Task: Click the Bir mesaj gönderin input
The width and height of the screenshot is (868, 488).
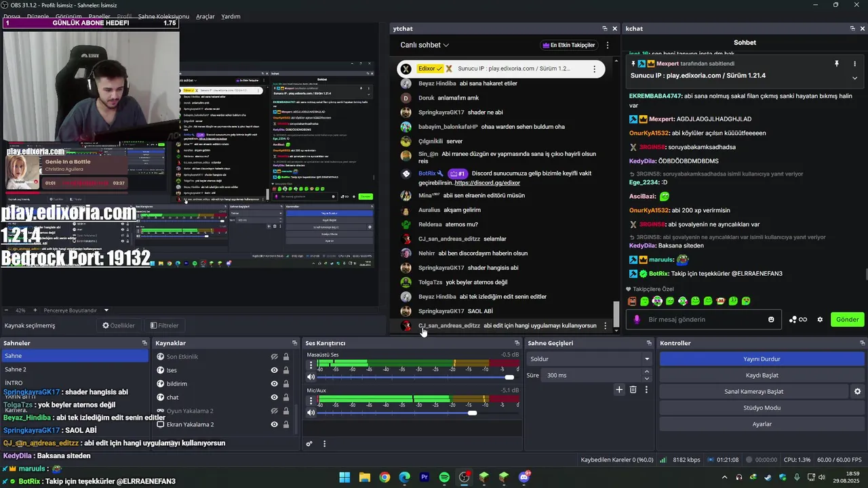Action: pos(705,319)
